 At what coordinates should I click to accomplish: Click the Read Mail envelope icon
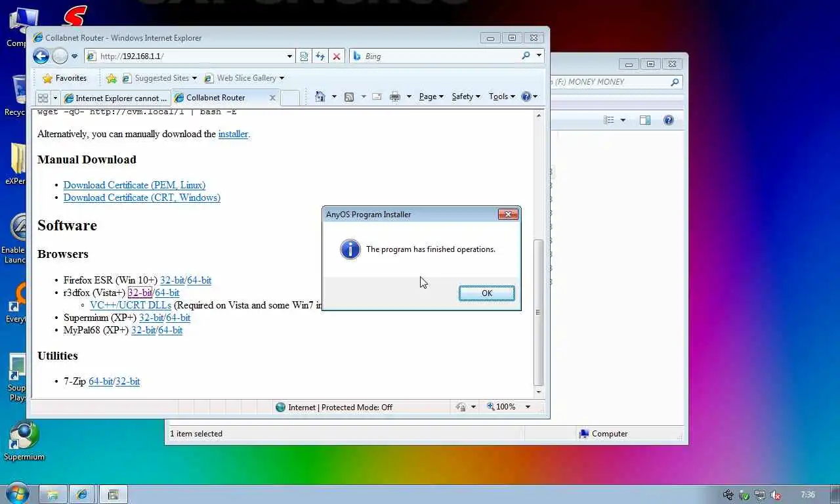point(377,96)
